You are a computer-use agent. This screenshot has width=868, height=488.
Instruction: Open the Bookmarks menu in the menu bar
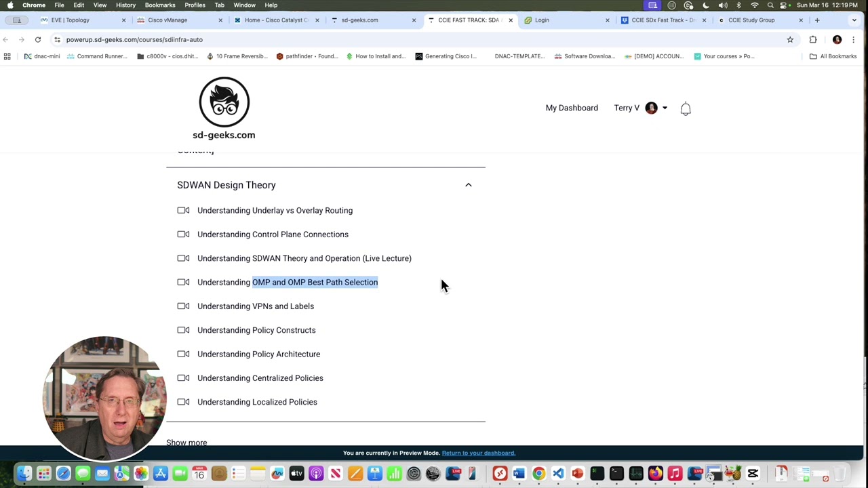click(160, 5)
